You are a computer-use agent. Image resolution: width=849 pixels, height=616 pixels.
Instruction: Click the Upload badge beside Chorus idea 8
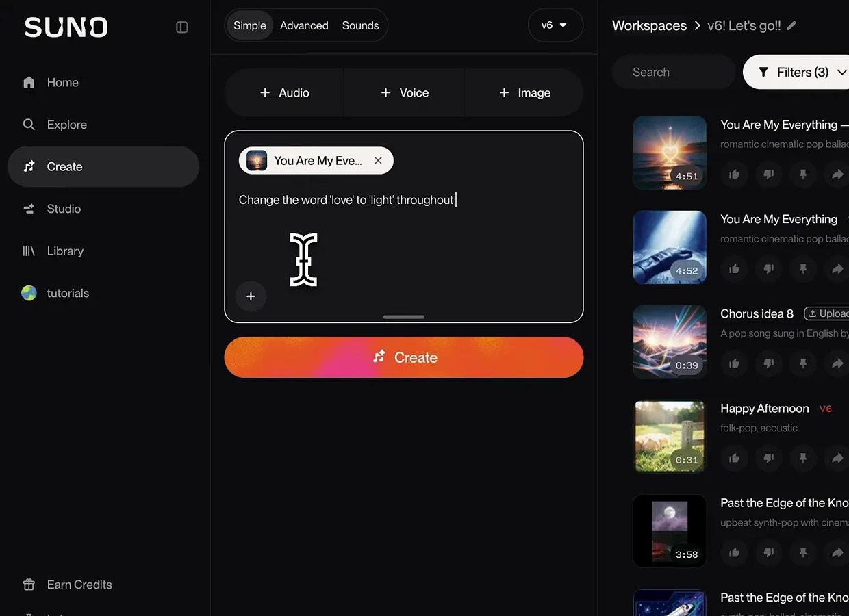point(827,313)
